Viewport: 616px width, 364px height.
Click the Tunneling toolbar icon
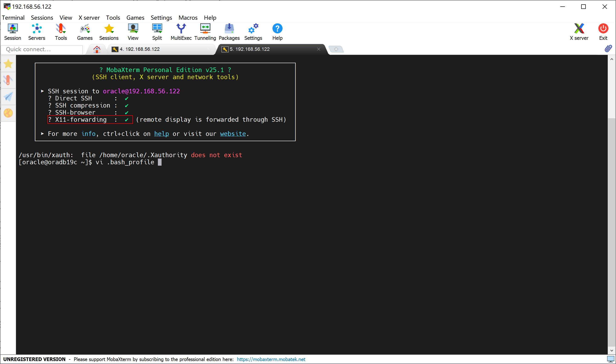(205, 32)
